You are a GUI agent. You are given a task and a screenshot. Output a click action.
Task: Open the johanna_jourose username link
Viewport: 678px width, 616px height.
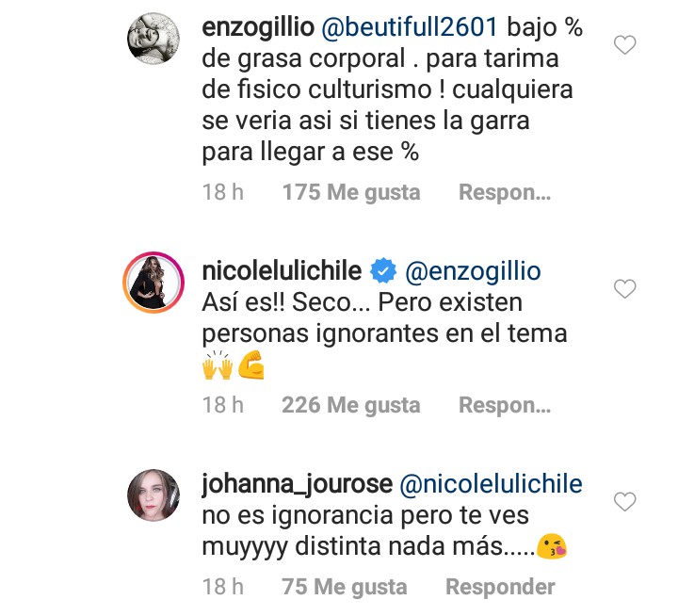[297, 485]
